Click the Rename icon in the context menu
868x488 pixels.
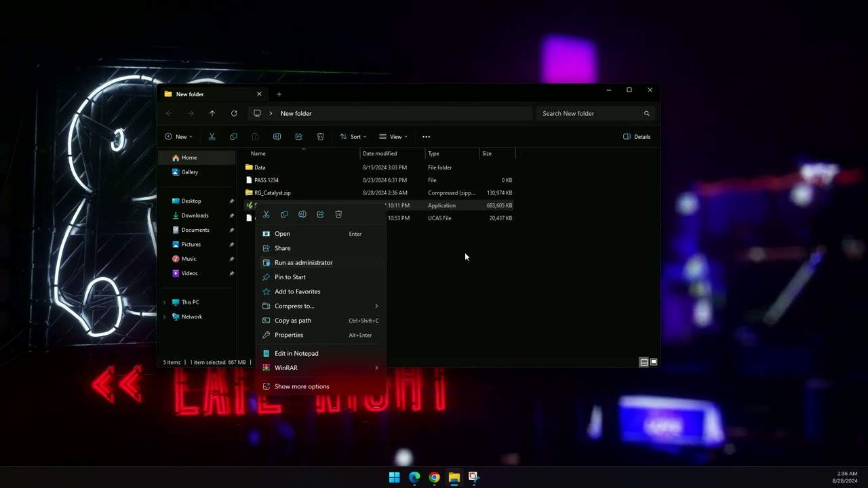click(302, 214)
